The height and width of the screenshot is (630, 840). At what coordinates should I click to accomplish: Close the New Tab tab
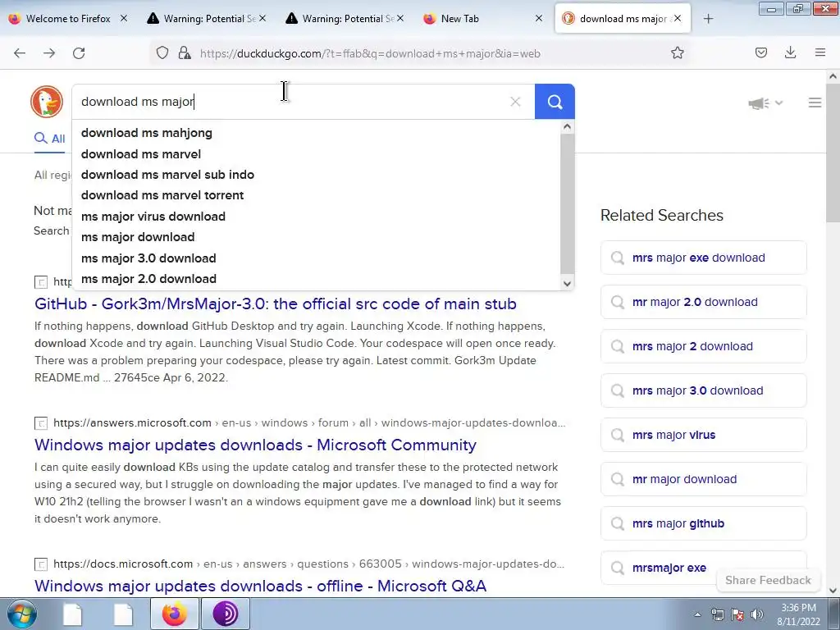tap(539, 18)
